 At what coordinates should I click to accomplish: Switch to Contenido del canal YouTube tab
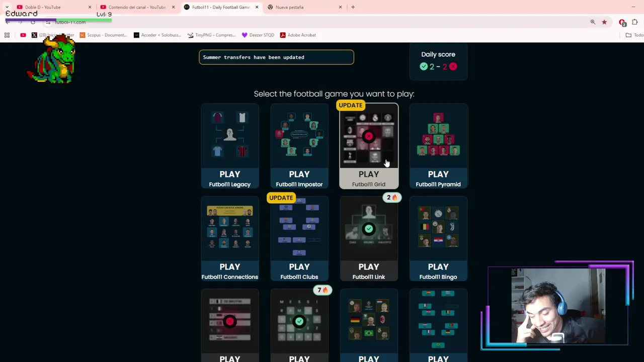[136, 7]
